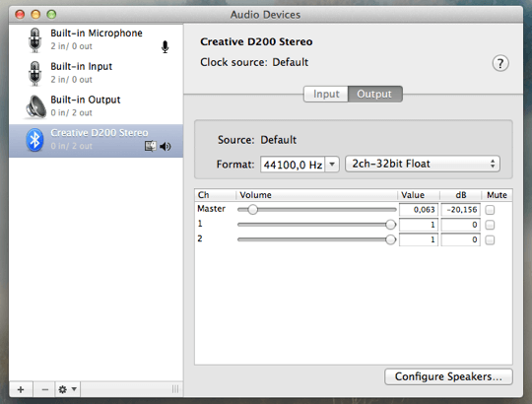Click channel 2 dB field
Image resolution: width=532 pixels, height=404 pixels.
[x=460, y=239]
